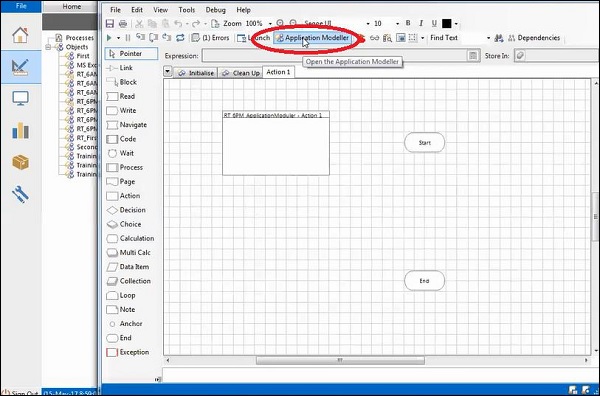
Task: Click the Step Over debug icon
Action: click(x=153, y=37)
